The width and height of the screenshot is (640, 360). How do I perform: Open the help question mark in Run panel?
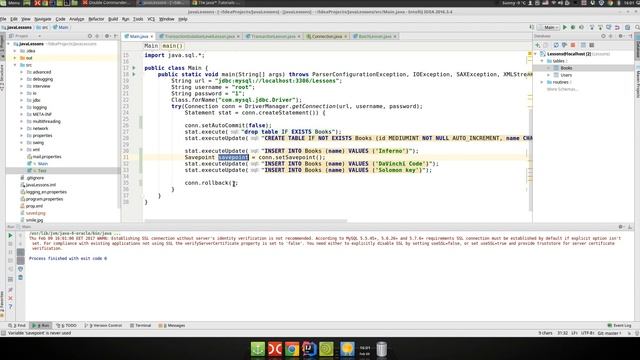point(11,307)
